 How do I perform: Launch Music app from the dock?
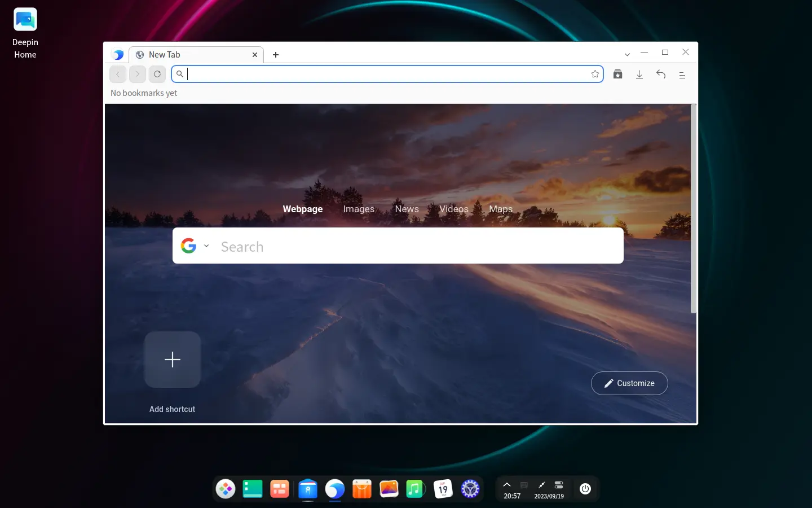point(416,489)
